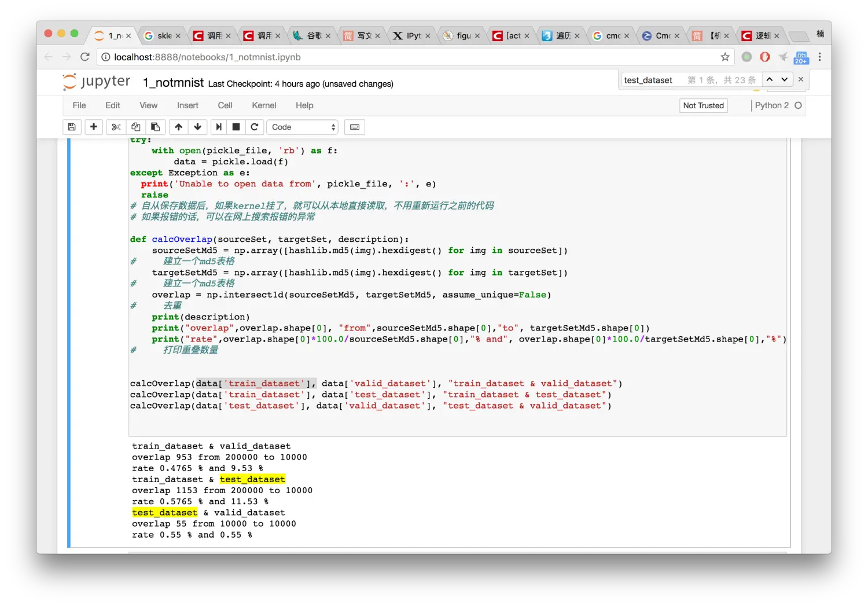Open the Insert menu
This screenshot has width=868, height=606.
click(x=187, y=105)
